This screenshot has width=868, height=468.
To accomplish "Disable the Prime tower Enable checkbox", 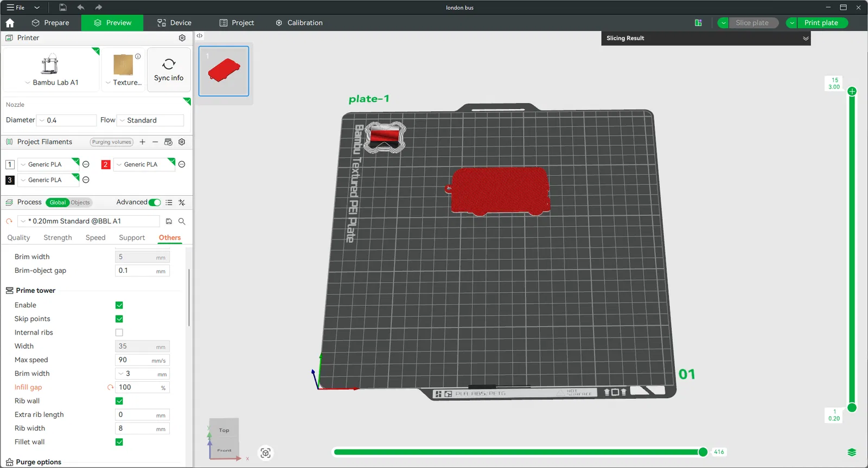I will pyautogui.click(x=119, y=305).
